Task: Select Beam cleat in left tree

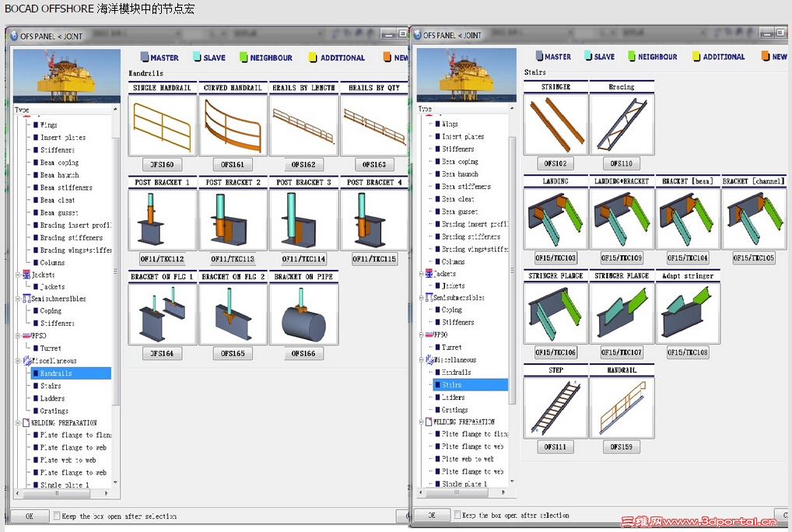Action: click(57, 200)
